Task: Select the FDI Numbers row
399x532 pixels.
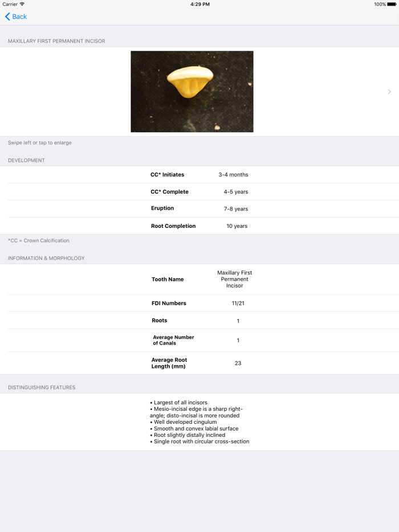Action: tap(199, 303)
